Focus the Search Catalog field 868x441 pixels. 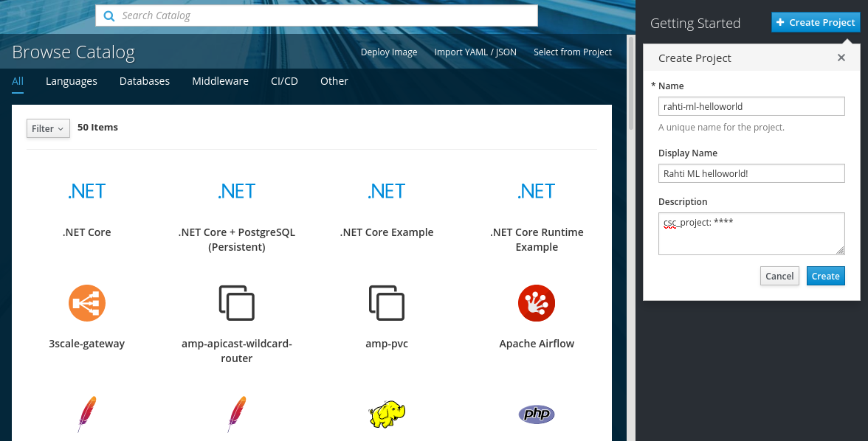(x=317, y=15)
